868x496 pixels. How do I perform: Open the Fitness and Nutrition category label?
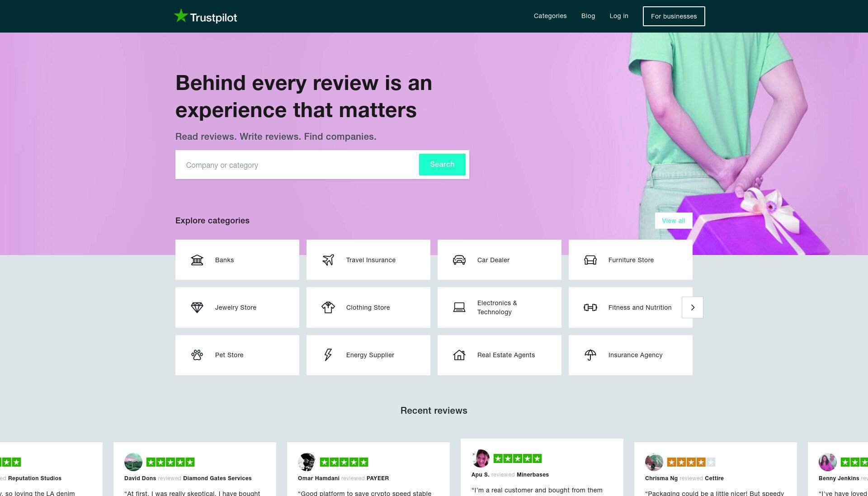(x=640, y=307)
